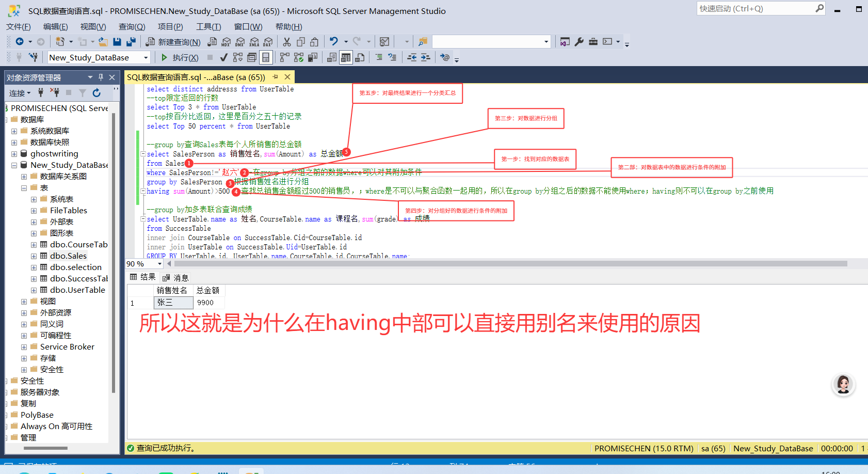The width and height of the screenshot is (868, 474).
Task: Click result cell 张三
Action: coord(173,303)
